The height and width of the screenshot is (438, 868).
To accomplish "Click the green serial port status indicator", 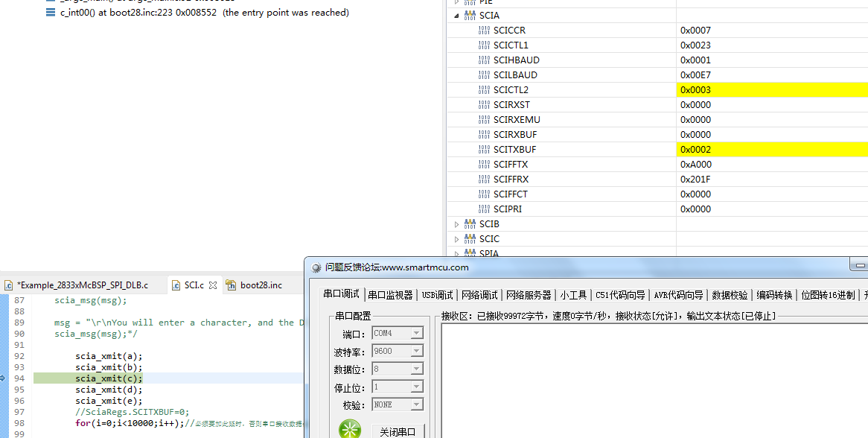I will (350, 430).
